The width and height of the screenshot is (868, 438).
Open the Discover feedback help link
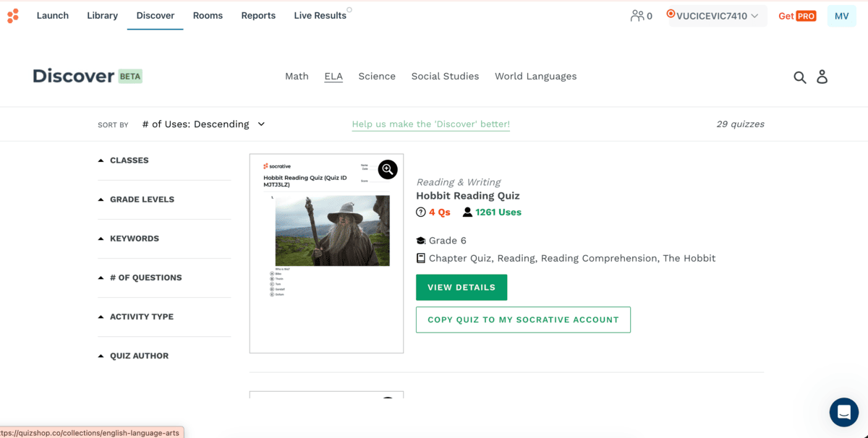pos(430,124)
